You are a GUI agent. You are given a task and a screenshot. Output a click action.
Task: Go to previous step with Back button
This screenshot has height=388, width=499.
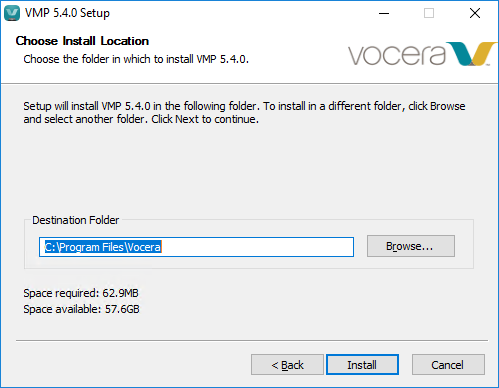click(x=287, y=365)
